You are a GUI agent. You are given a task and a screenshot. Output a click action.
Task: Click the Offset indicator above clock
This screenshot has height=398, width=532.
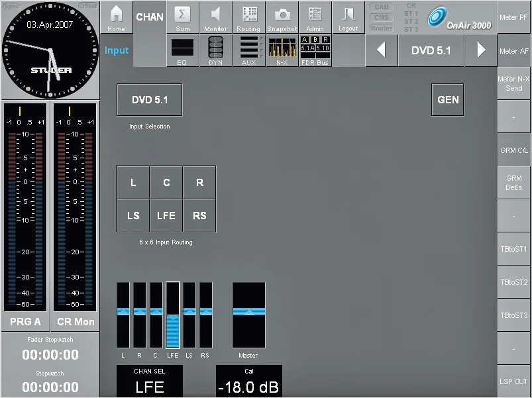[88, 6]
